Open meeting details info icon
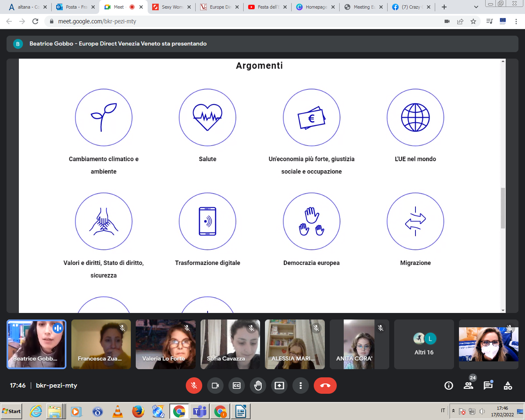The height and width of the screenshot is (420, 525). tap(449, 386)
